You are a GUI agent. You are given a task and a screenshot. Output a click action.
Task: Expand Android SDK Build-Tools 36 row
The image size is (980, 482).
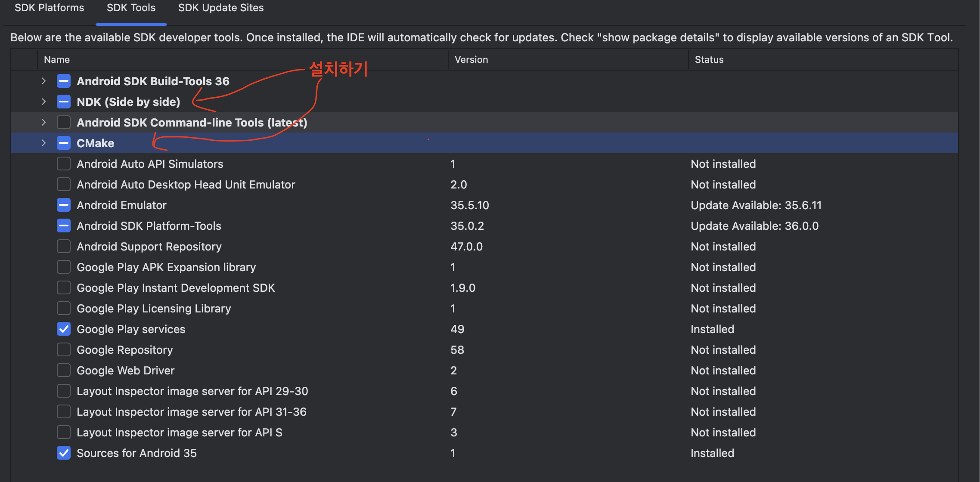43,81
